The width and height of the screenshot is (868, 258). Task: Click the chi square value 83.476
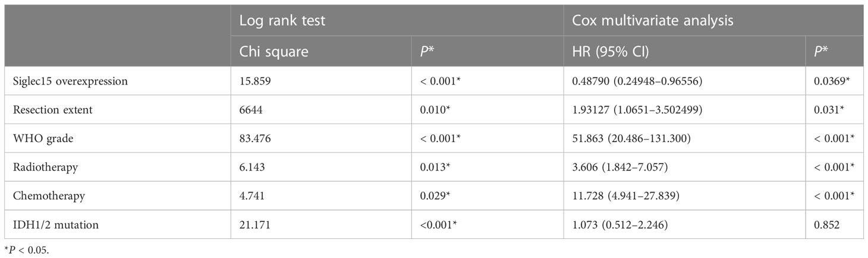[x=256, y=139]
